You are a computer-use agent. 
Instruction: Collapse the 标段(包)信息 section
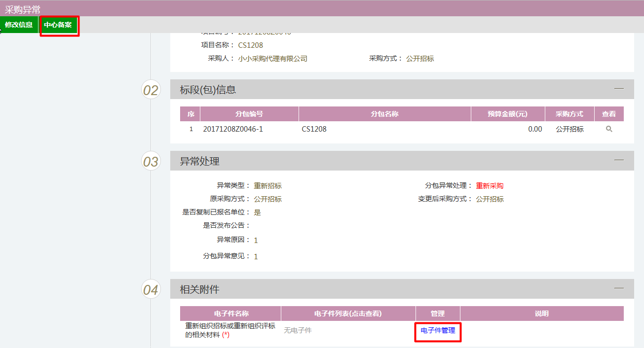pyautogui.click(x=618, y=89)
